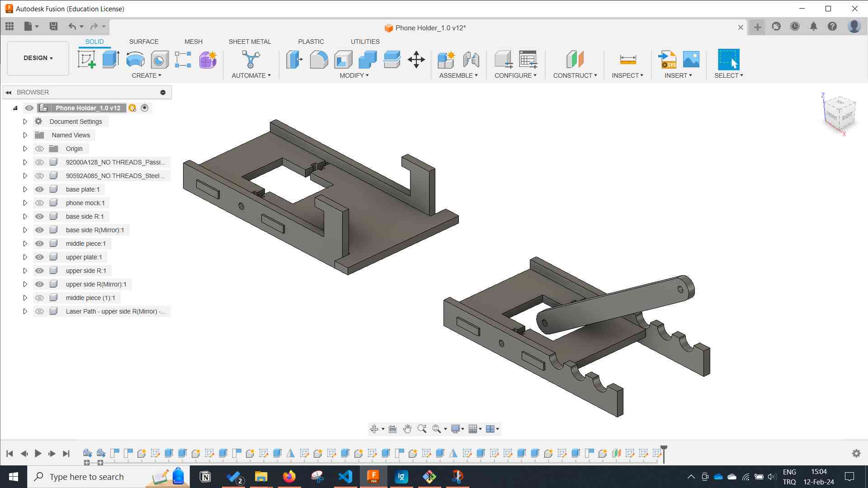Expand the base plate:1 tree node
Viewport: 868px width, 488px height.
(x=25, y=189)
